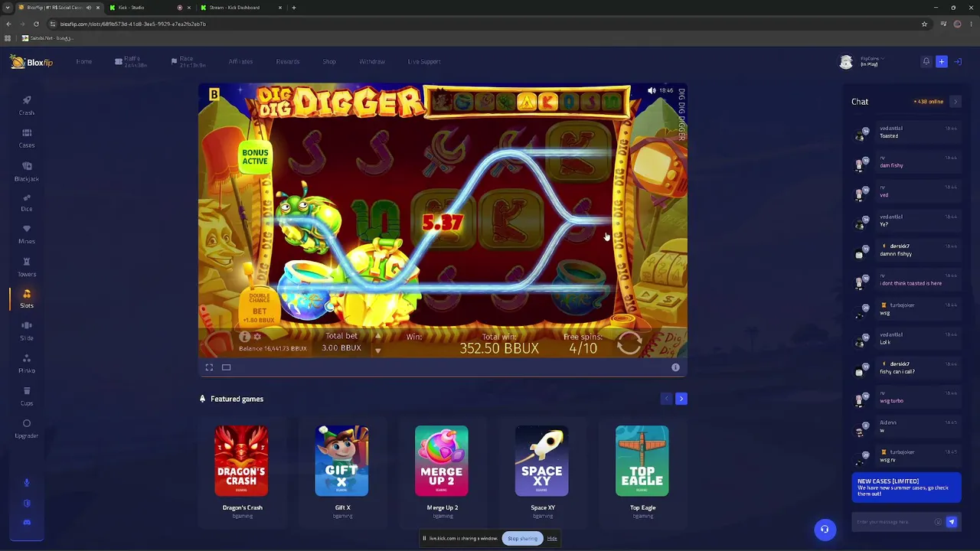Image resolution: width=980 pixels, height=551 pixels.
Task: Send the chat message
Action: (x=952, y=522)
